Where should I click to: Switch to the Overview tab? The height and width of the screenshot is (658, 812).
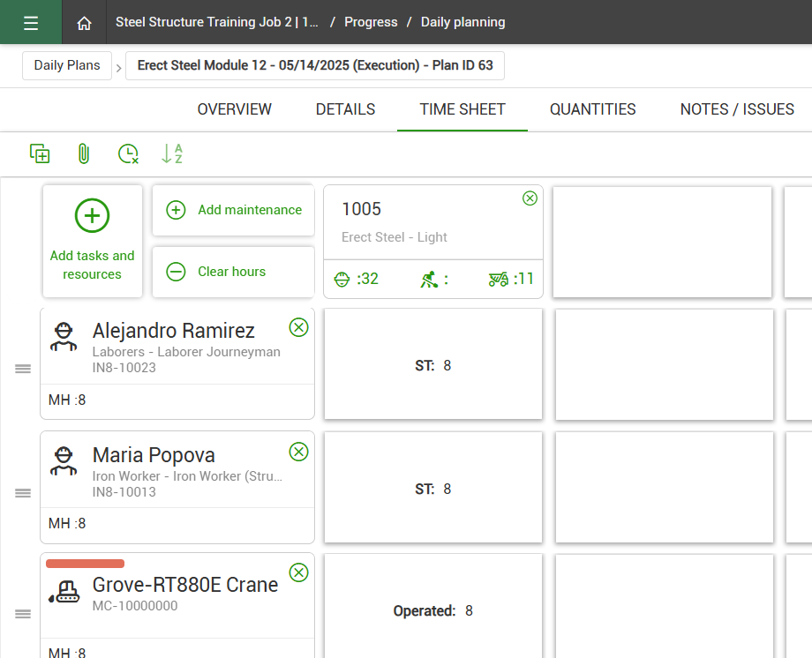234,109
